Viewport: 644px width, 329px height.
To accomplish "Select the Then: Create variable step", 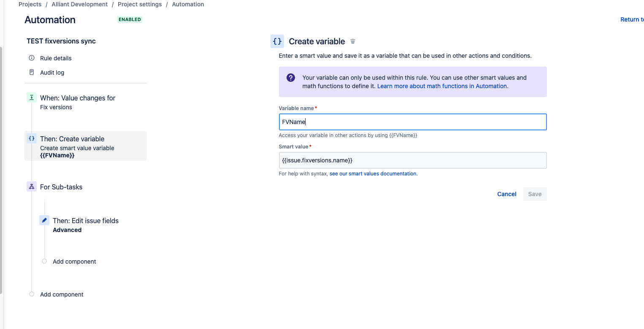I will pos(86,146).
